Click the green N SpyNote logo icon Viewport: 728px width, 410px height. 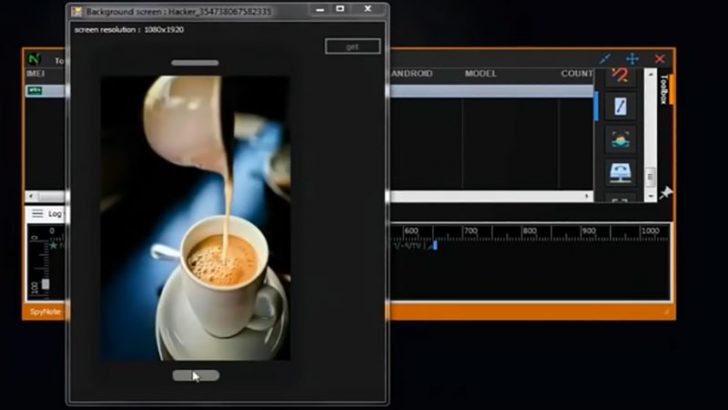click(34, 59)
